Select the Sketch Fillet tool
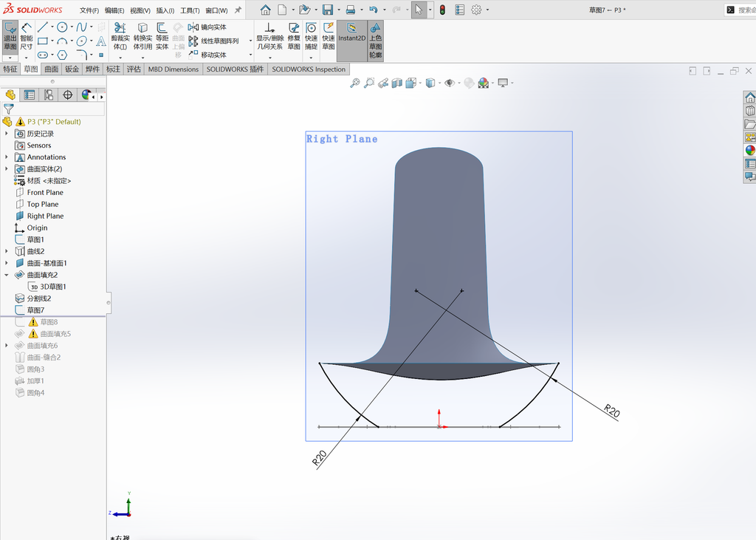The height and width of the screenshot is (540, 756). point(81,55)
